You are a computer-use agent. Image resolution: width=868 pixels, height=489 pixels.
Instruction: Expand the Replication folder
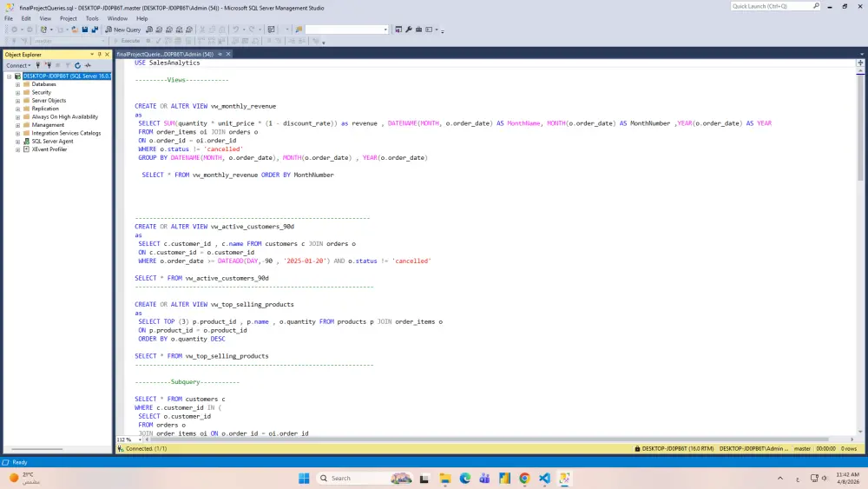click(17, 109)
